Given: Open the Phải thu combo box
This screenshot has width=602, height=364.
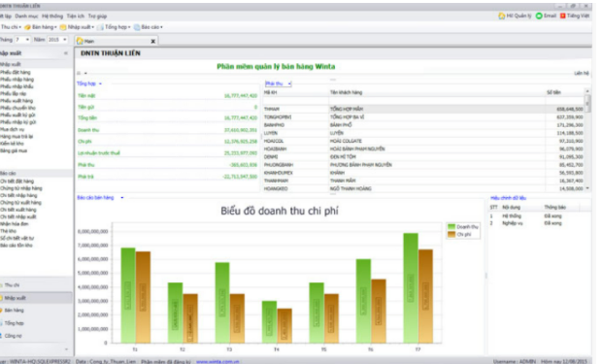Looking at the screenshot, I should pyautogui.click(x=279, y=83).
